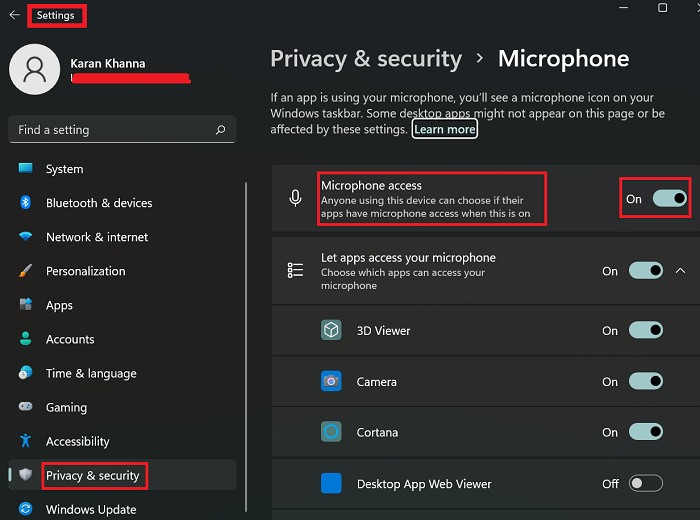Click the Cortana app icon
Viewport: 700px width, 520px height.
[x=331, y=432]
